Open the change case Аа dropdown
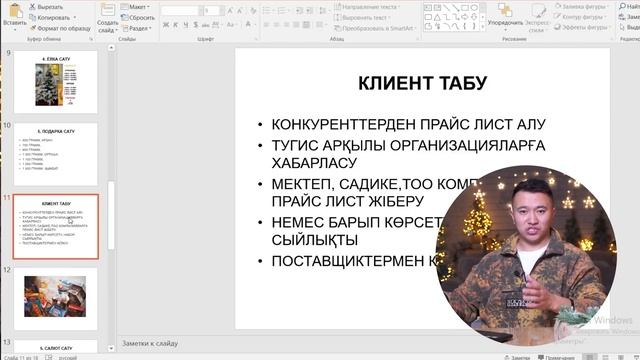Image resolution: width=640 pixels, height=360 pixels. click(x=231, y=25)
